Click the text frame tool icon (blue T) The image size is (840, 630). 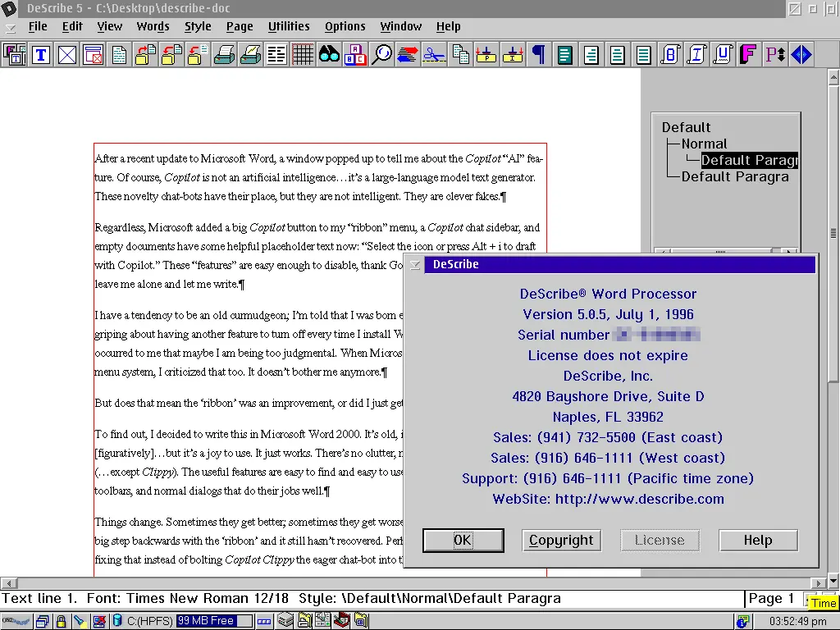41,55
